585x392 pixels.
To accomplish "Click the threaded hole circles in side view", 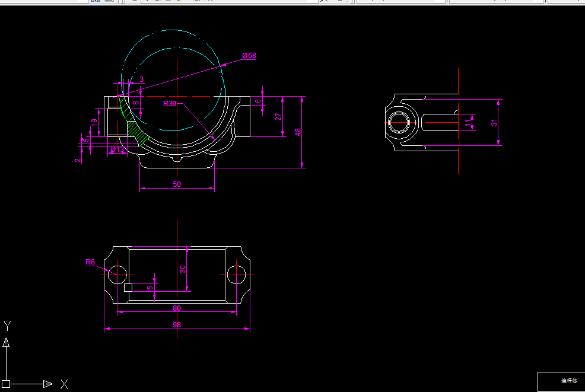I will pos(399,123).
